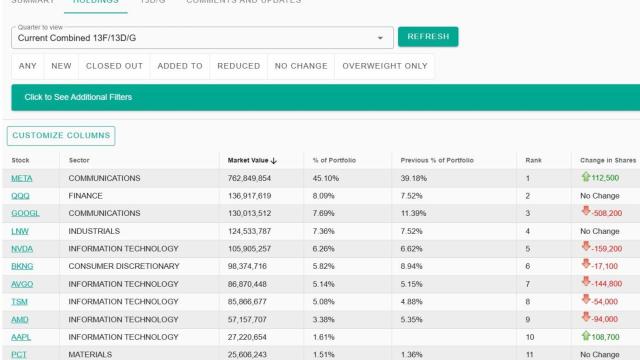Click the INDUSTRIALS sector cell
The width and height of the screenshot is (640, 360).
point(94,231)
